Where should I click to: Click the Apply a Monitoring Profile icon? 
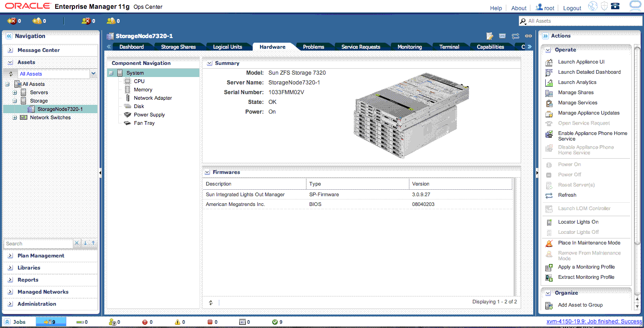[549, 267]
